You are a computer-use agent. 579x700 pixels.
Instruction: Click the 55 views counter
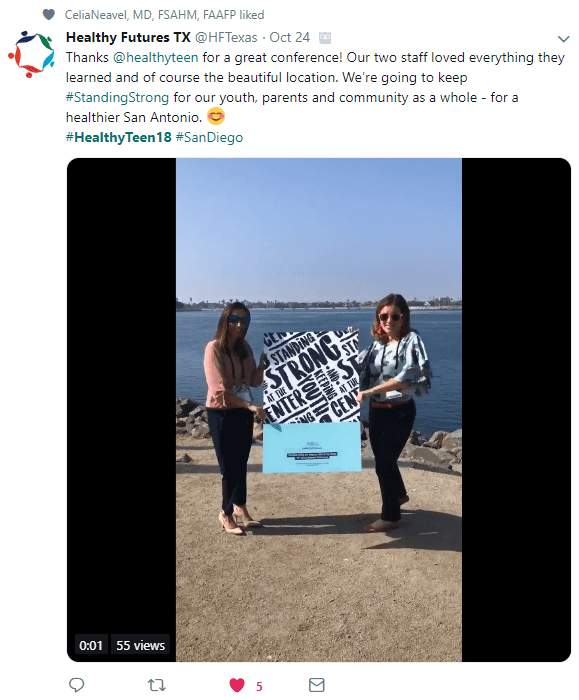[x=141, y=645]
